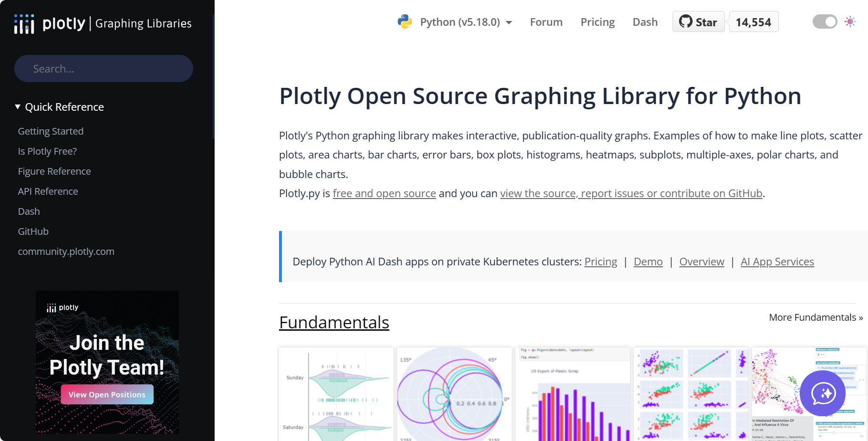Follow view the source on GitHub link
Viewport: 868px width, 441px height.
(631, 193)
